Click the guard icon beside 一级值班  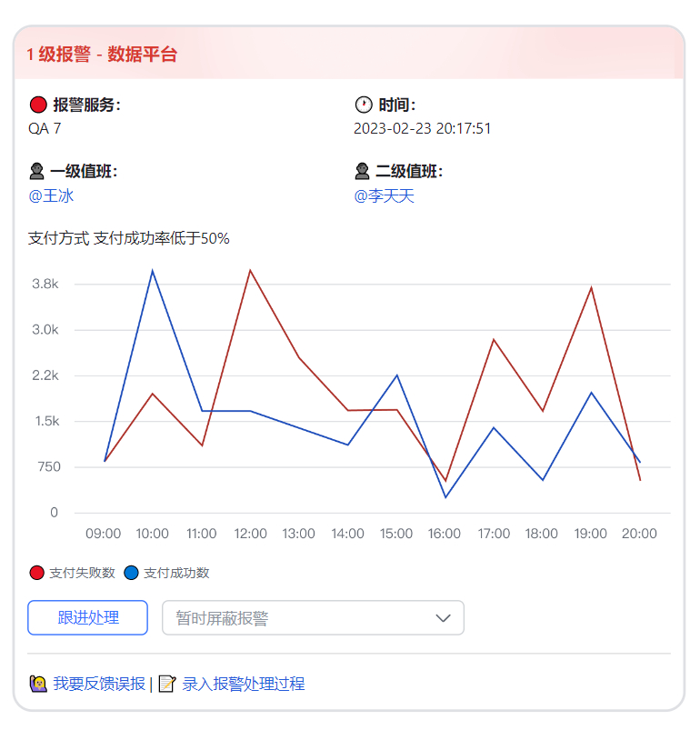point(37,172)
